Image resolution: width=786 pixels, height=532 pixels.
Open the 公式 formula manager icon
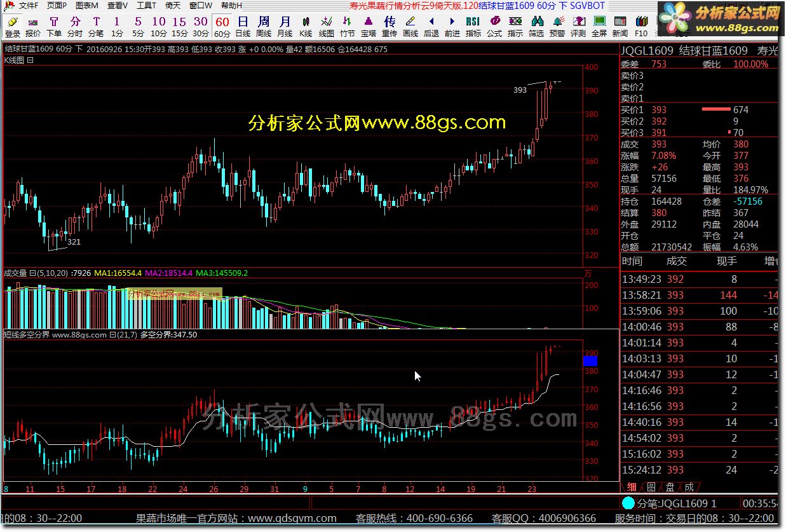click(494, 27)
